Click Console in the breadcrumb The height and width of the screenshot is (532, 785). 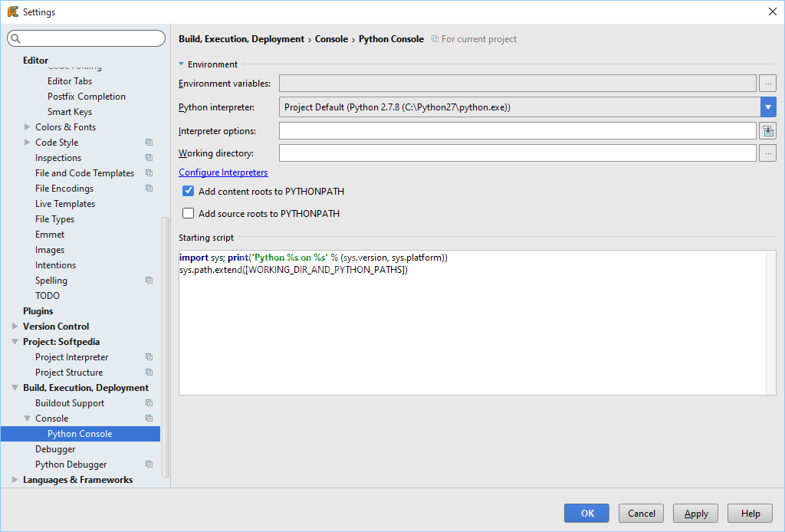click(331, 39)
